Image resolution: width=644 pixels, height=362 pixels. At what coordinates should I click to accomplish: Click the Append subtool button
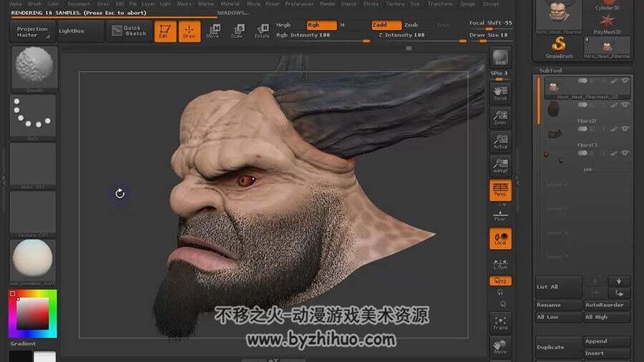coord(607,341)
